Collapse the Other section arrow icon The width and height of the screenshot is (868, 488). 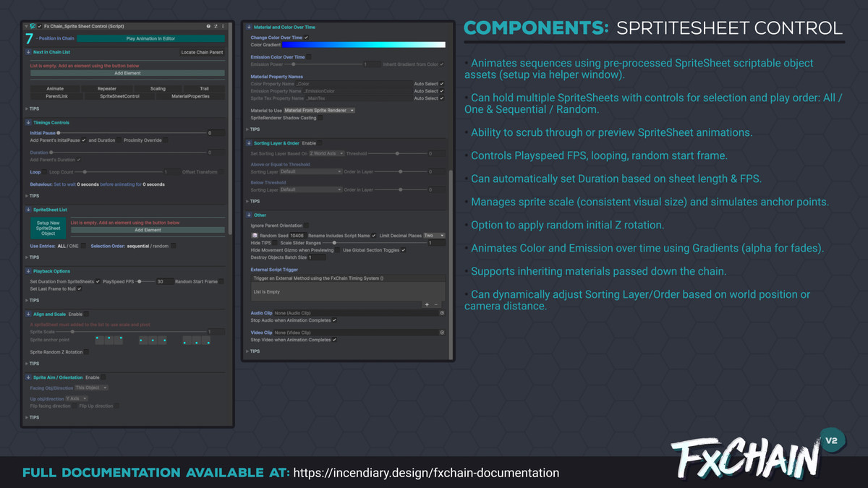pyautogui.click(x=249, y=215)
